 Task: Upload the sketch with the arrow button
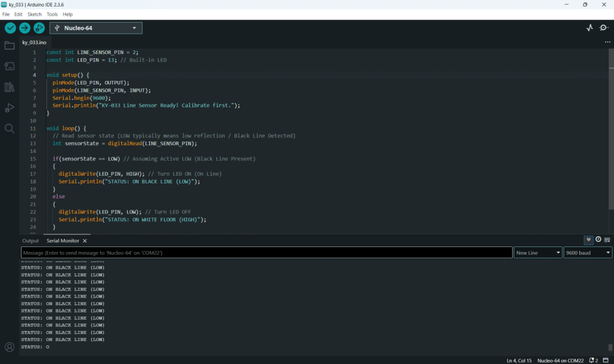[25, 28]
